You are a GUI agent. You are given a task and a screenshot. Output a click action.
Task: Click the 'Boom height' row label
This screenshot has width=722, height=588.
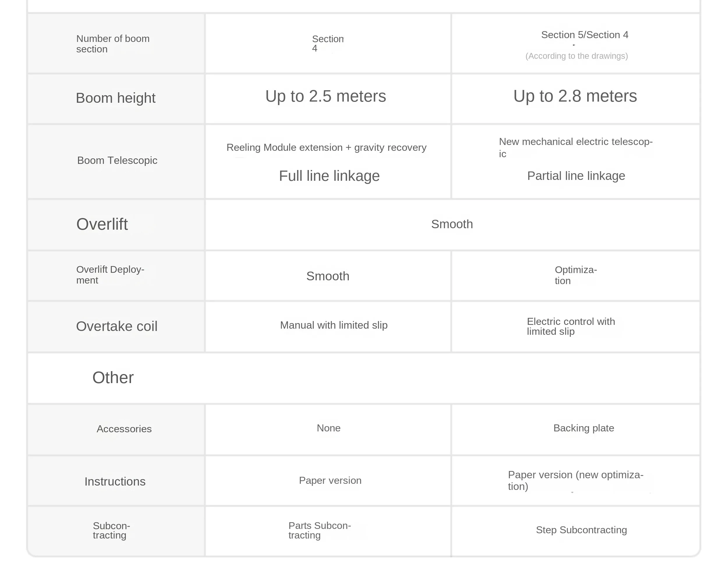click(116, 98)
